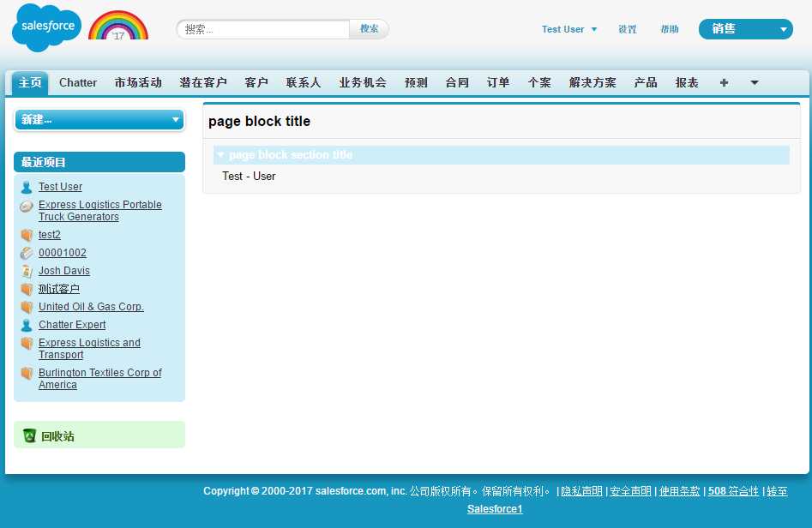
Task: Open the test2 recent item link
Action: [49, 235]
